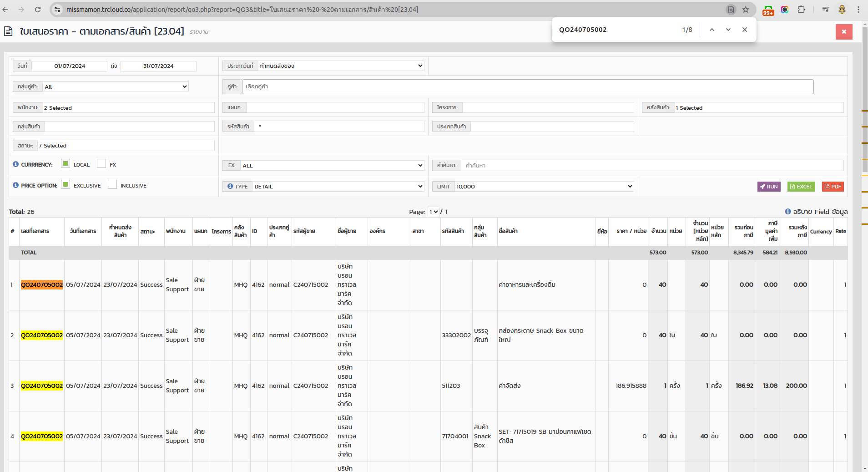Toggle the EXCLUSIVE price checkbox
This screenshot has height=472, width=868.
[x=66, y=184]
